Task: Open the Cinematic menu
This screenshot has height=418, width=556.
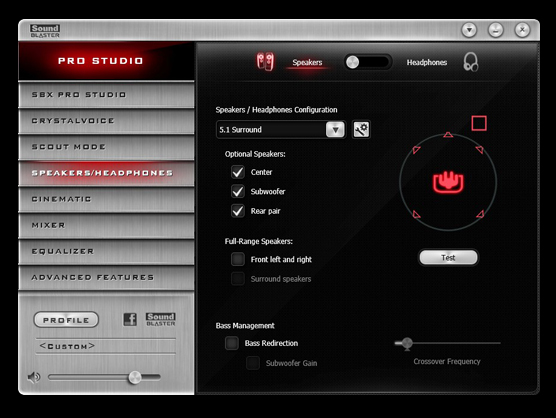Action: click(x=106, y=199)
